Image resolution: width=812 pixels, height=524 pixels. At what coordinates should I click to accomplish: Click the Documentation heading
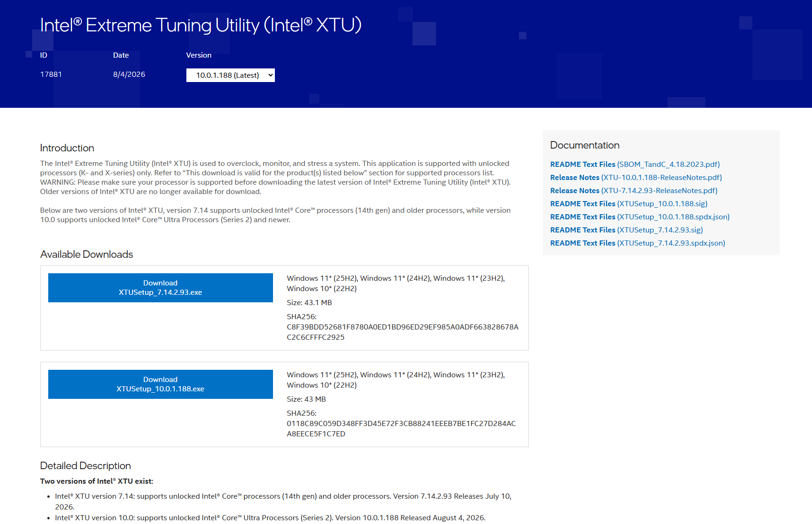(585, 145)
